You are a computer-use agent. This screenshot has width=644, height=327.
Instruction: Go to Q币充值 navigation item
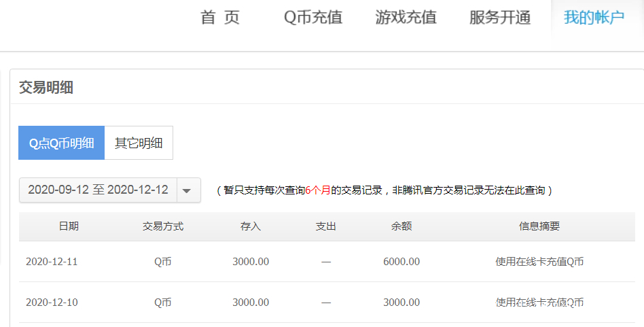pyautogui.click(x=312, y=18)
